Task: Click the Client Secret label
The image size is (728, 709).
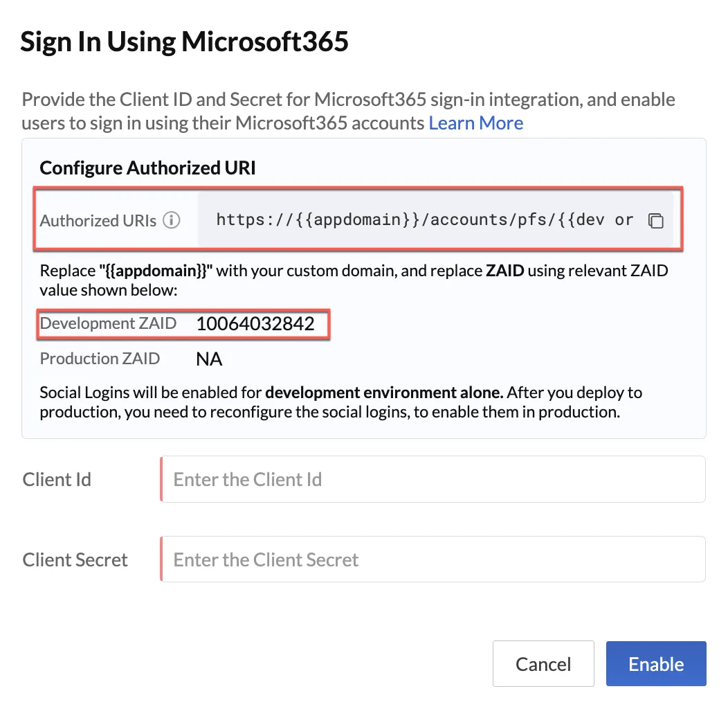Action: [75, 559]
